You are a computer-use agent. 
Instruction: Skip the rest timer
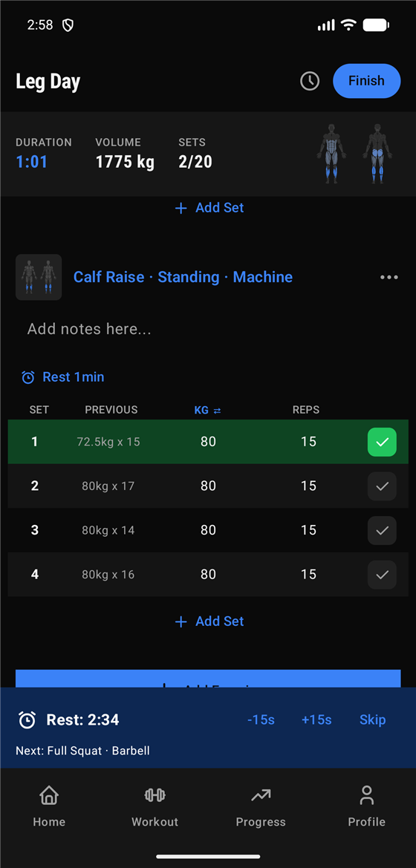[372, 719]
